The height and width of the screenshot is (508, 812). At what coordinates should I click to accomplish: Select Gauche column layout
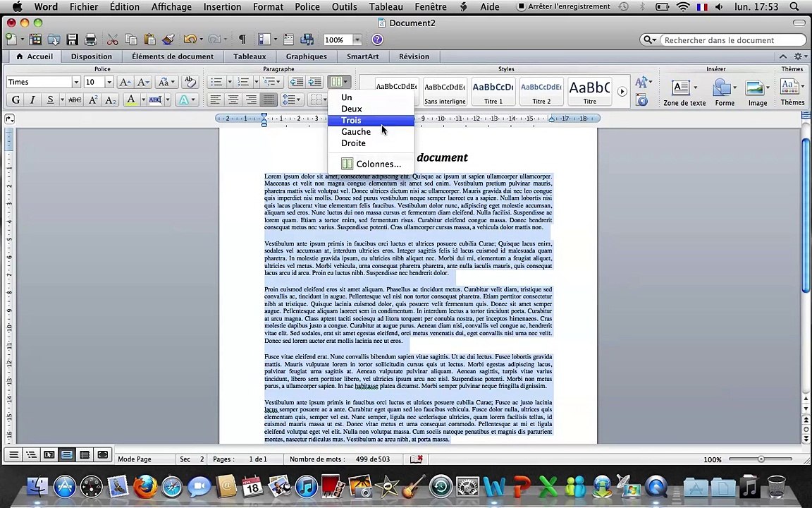tap(371, 132)
